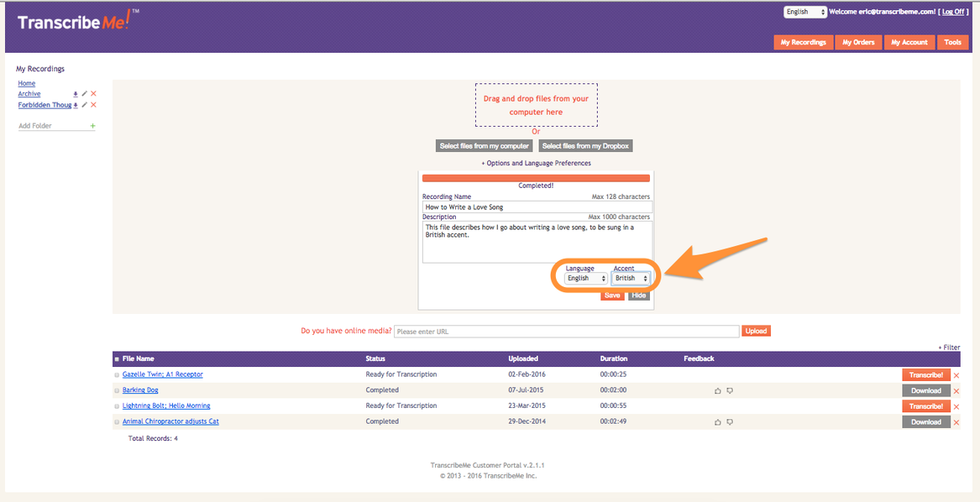Sort by Status column header

point(375,358)
